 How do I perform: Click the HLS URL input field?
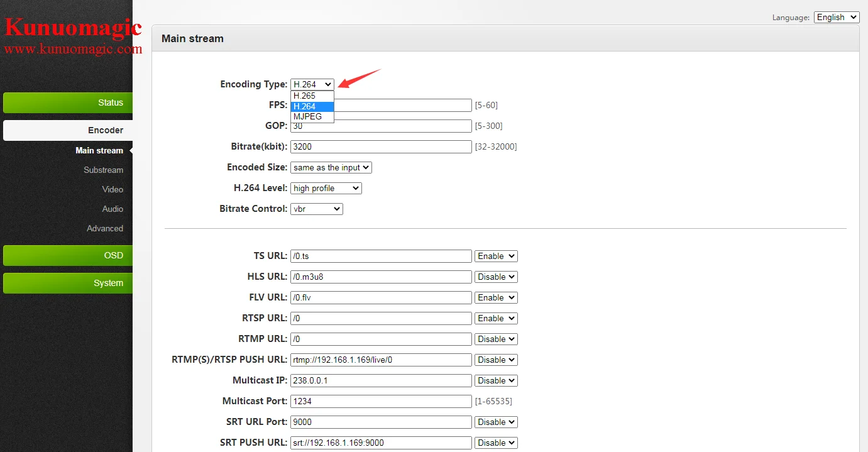(381, 277)
